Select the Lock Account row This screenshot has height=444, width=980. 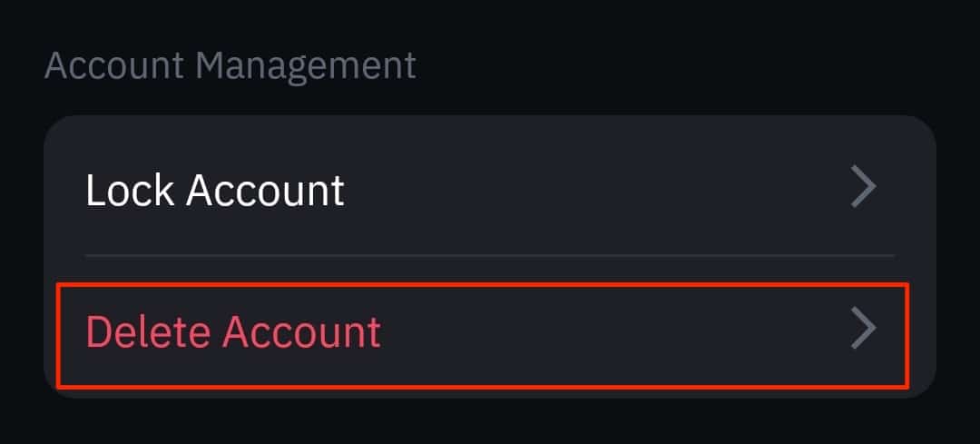coord(490,189)
